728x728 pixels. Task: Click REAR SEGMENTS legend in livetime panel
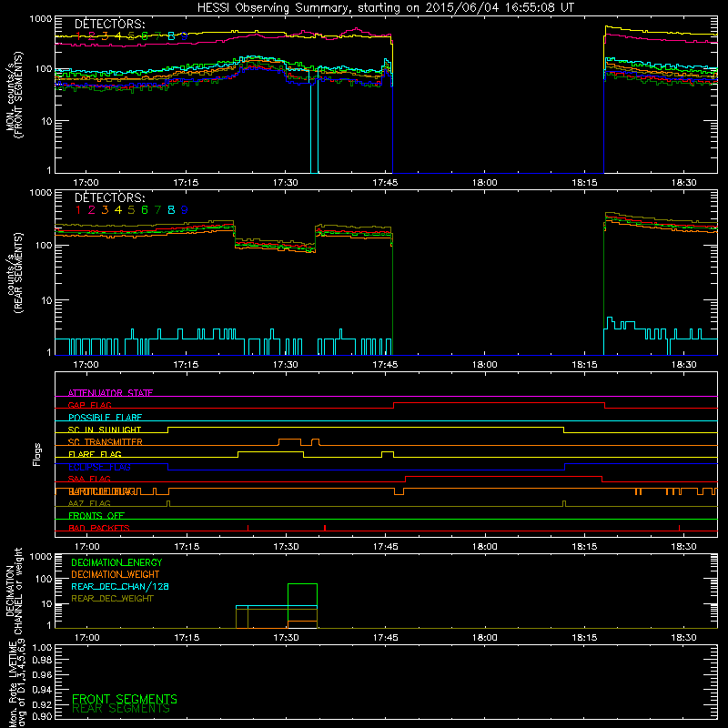click(x=121, y=709)
